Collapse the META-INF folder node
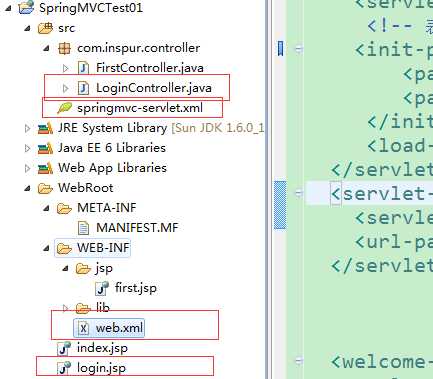The width and height of the screenshot is (433, 379). pos(47,209)
